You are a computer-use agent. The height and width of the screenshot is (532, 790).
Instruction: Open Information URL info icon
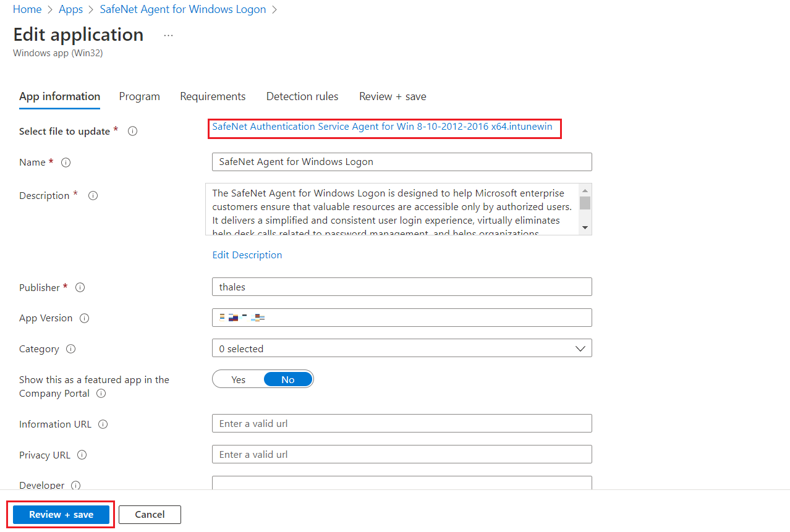103,424
